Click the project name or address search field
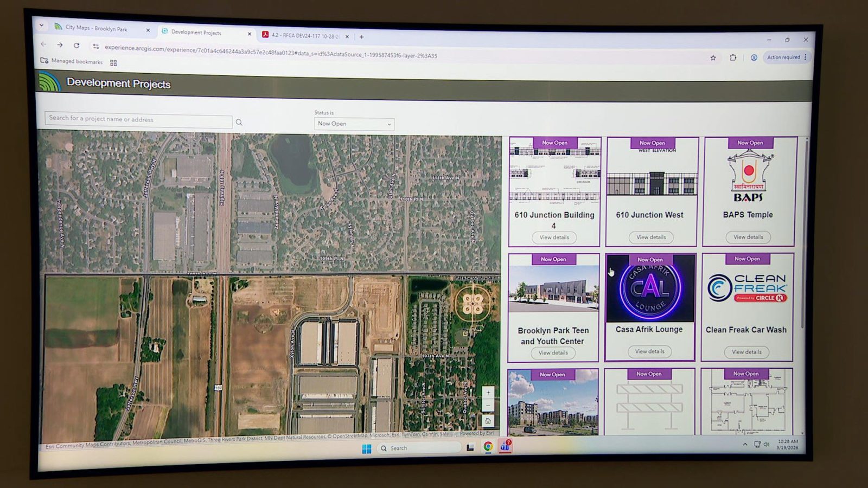This screenshot has height=488, width=868. [x=138, y=119]
